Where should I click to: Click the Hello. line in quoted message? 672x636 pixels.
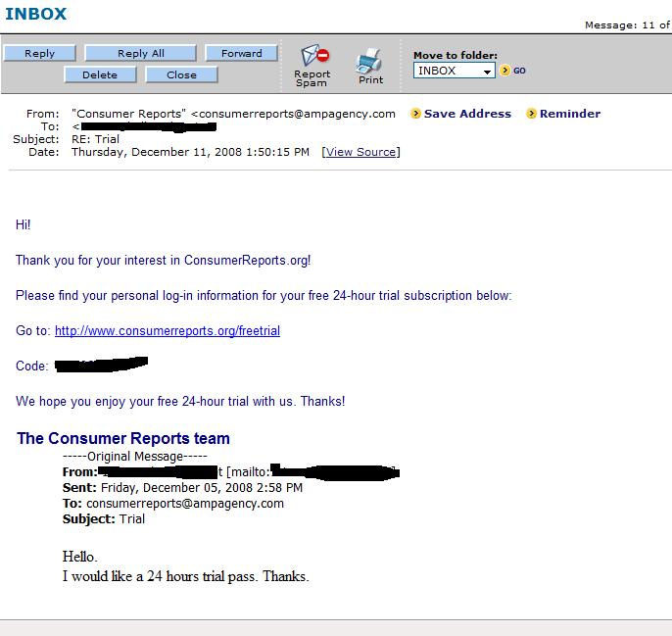80,557
